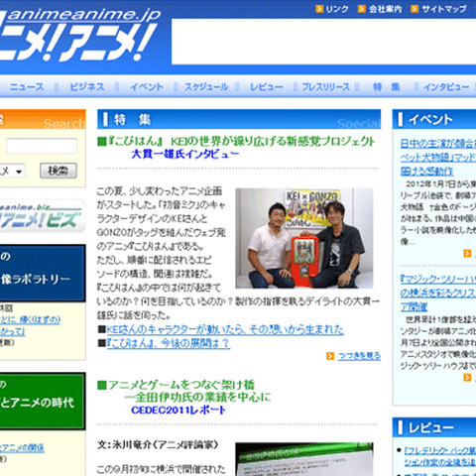Click the 検索 search button

59,171
